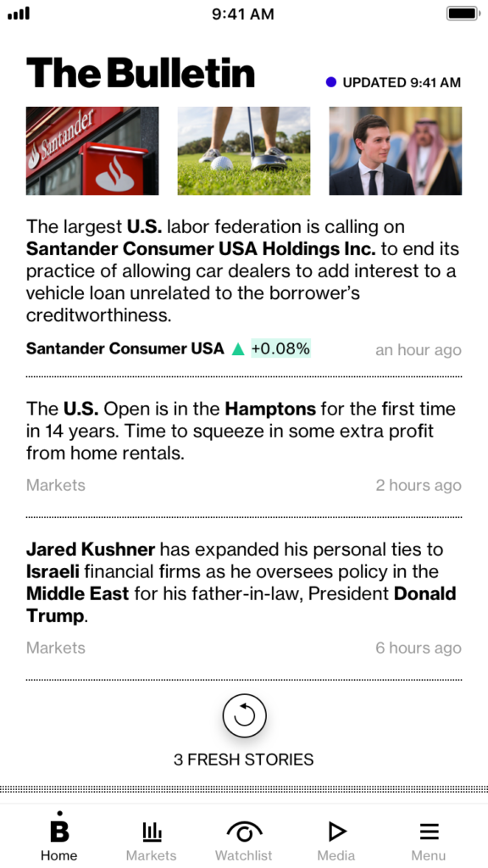Open the Jared Kushner Israeli firms story
Viewport: 488px width, 868px height.
(x=241, y=582)
